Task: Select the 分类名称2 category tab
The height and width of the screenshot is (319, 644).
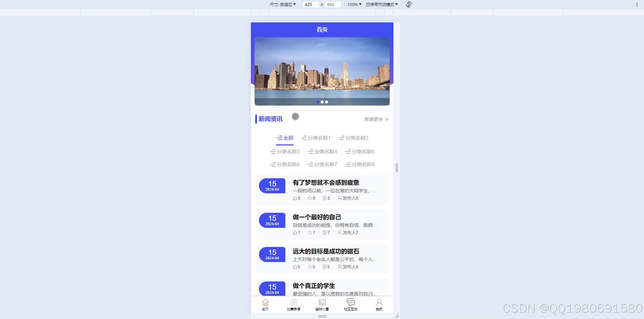Action: [354, 138]
